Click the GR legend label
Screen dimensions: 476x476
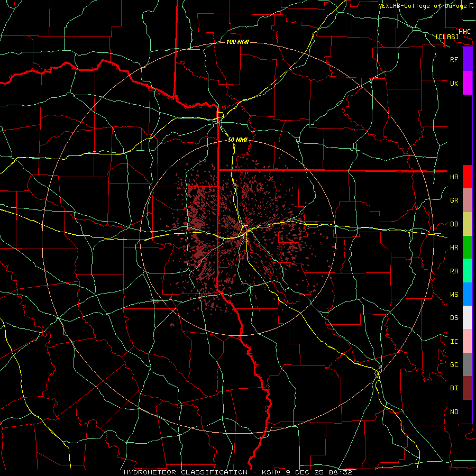click(x=454, y=200)
